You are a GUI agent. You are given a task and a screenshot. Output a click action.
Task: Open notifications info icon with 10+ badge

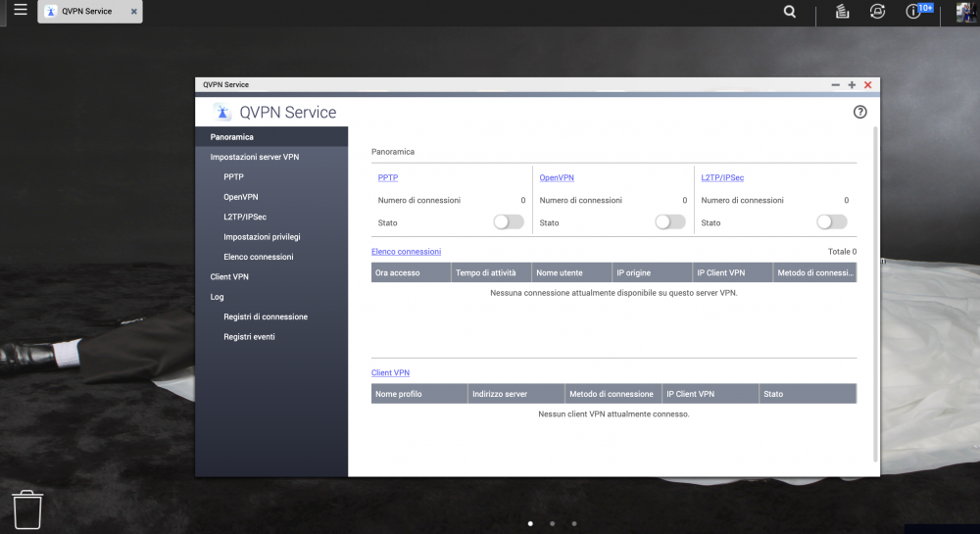pyautogui.click(x=915, y=12)
